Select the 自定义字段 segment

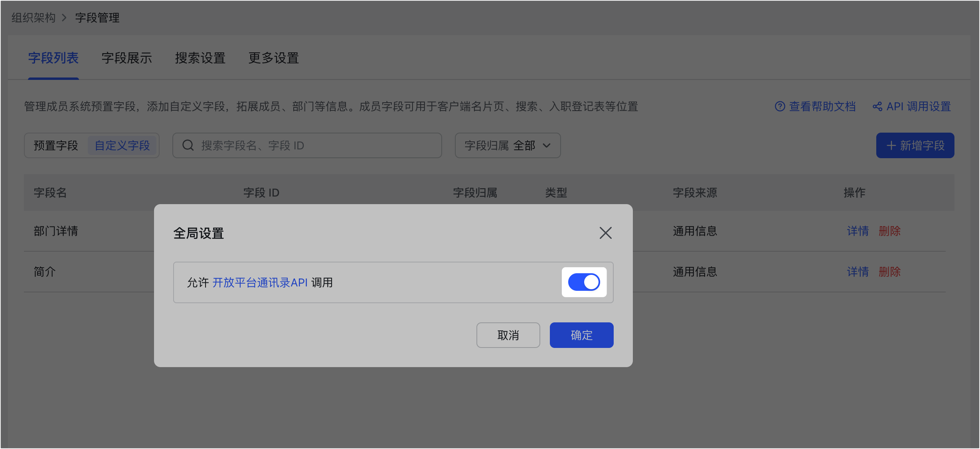point(122,145)
